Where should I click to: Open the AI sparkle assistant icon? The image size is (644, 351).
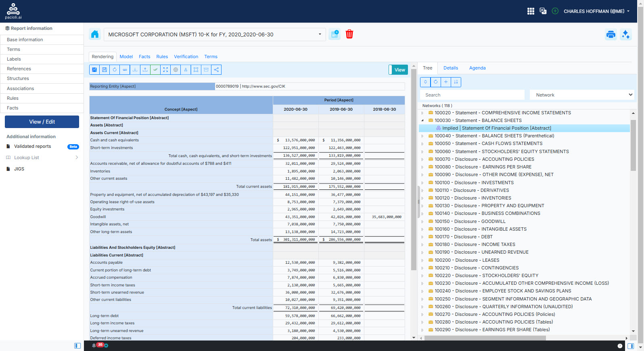626,35
